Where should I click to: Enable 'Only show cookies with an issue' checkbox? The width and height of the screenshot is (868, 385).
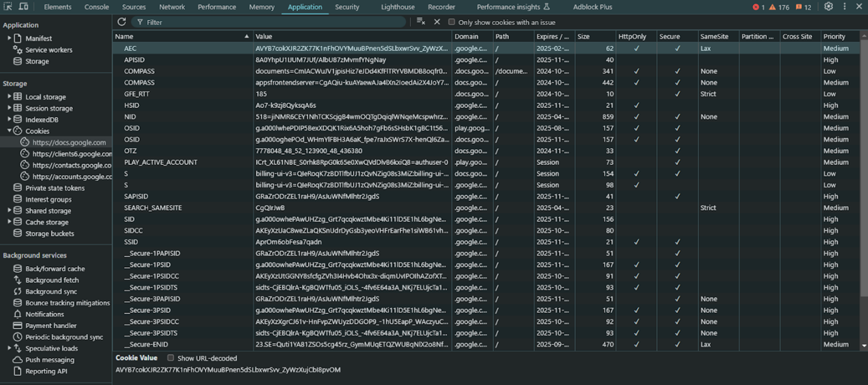451,22
